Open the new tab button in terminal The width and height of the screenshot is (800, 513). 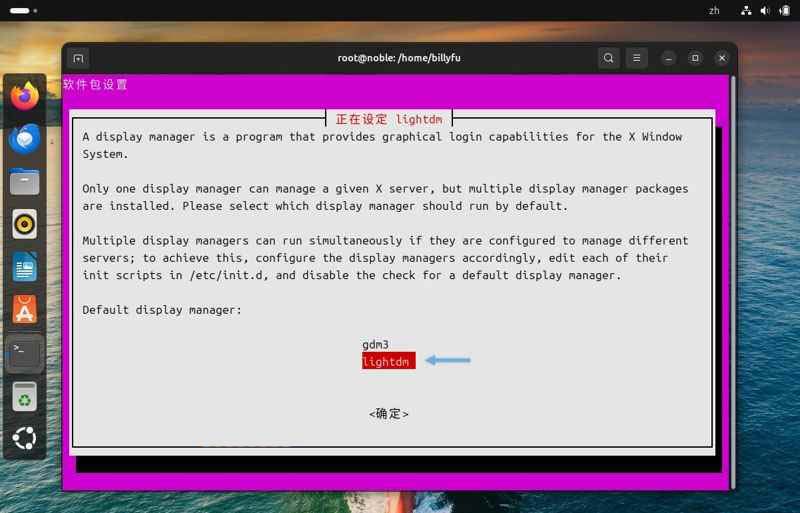(79, 58)
